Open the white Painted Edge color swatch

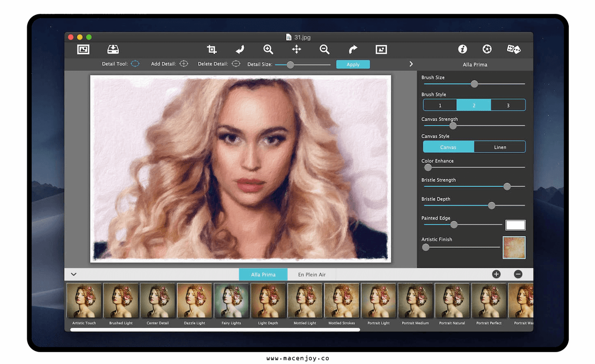(515, 225)
